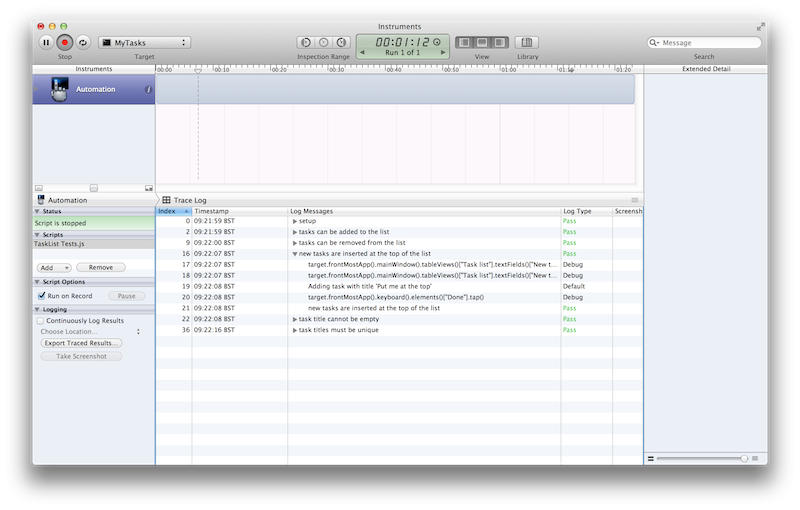
Task: Click the Pause script button
Action: click(x=127, y=296)
